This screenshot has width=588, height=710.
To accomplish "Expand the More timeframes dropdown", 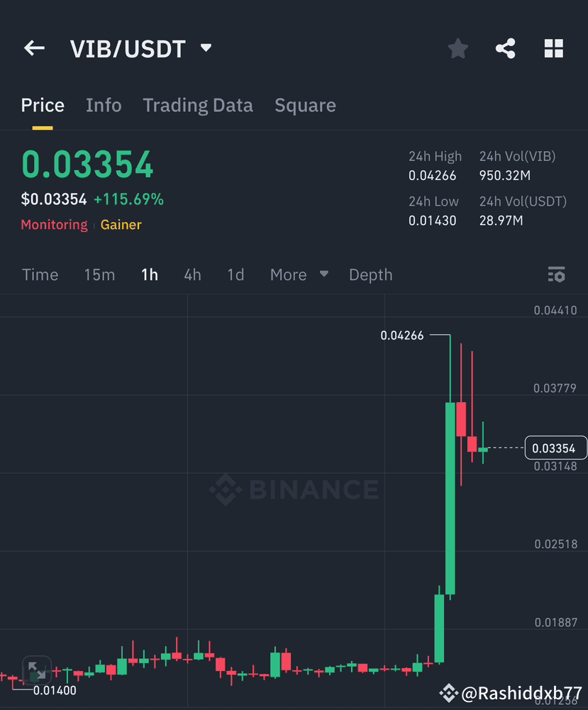I will click(298, 274).
